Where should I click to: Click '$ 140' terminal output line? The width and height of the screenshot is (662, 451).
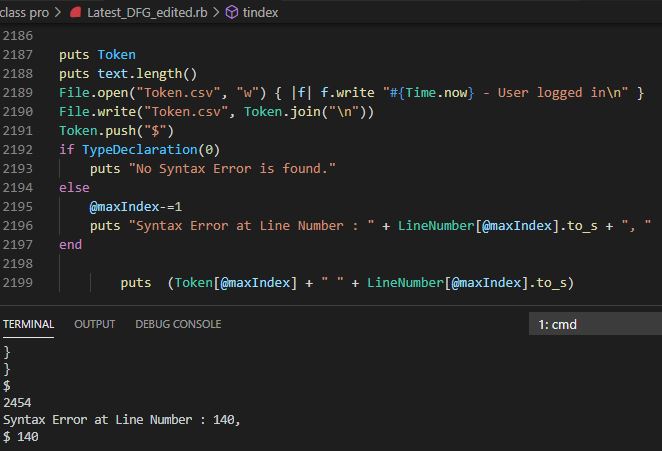[x=21, y=436]
